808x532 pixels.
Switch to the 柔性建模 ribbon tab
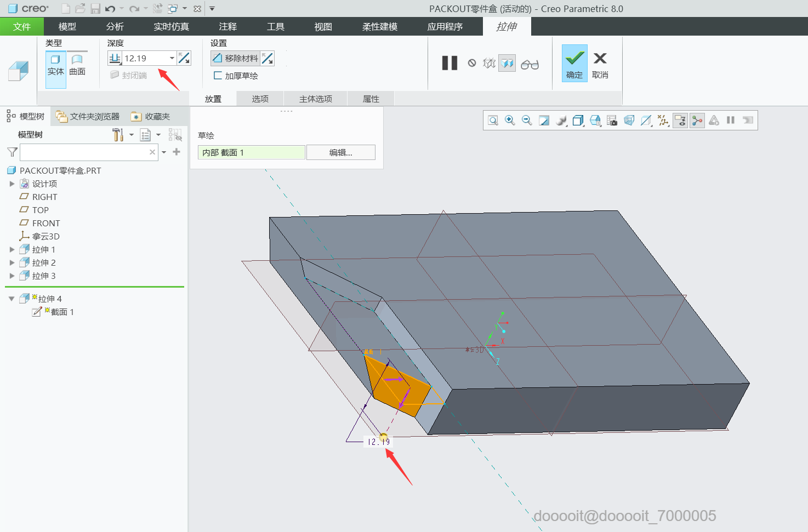click(x=380, y=26)
